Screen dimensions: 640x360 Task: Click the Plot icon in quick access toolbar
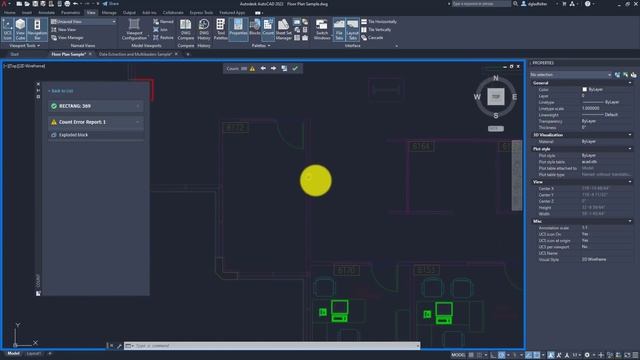coord(67,4)
